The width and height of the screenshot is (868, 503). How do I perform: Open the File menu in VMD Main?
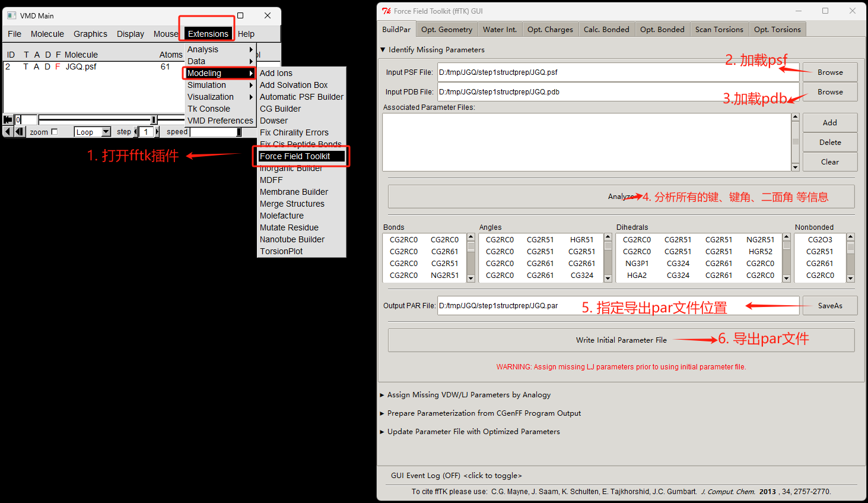[x=15, y=34]
